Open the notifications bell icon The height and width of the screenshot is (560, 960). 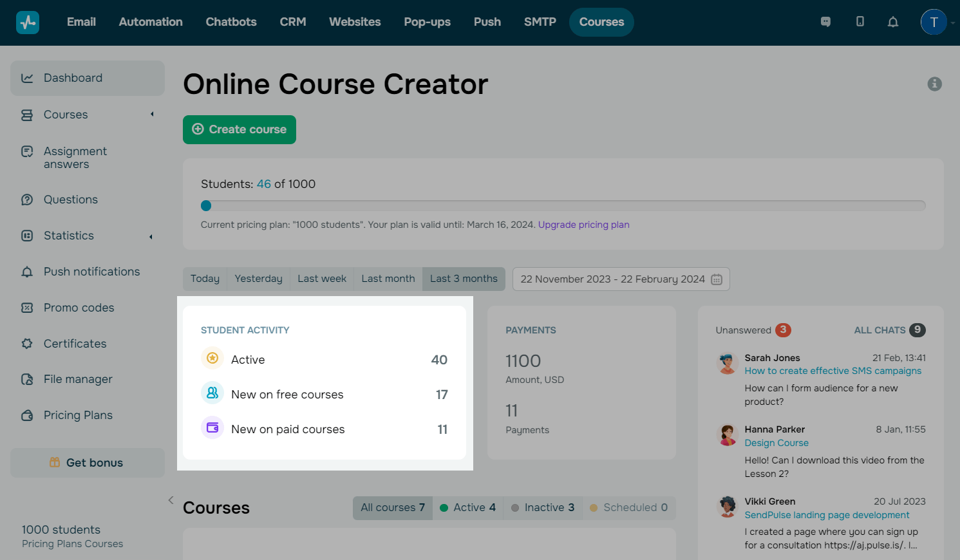892,22
